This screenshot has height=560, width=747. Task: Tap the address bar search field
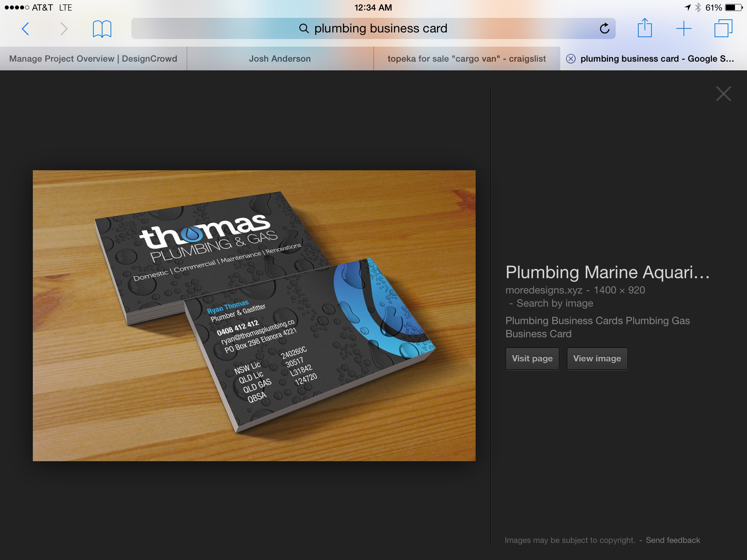pyautogui.click(x=373, y=28)
